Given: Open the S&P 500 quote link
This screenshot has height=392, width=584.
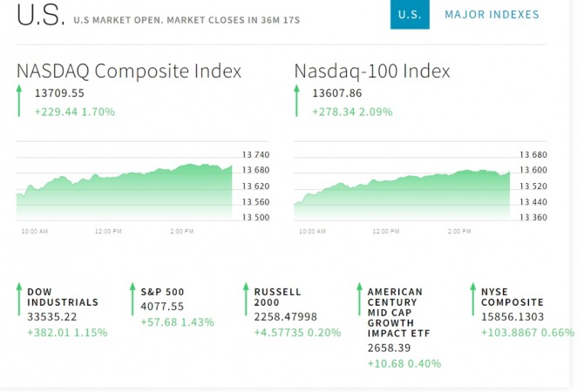Looking at the screenshot, I should (x=162, y=292).
